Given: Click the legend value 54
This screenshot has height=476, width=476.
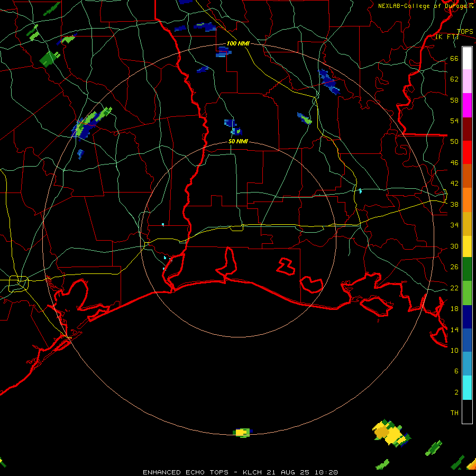Looking at the screenshot, I should click(x=454, y=121).
